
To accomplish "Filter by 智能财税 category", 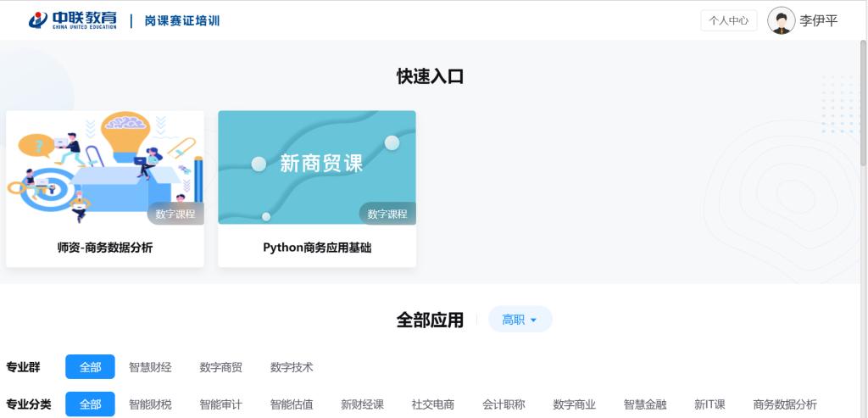I will pos(150,404).
